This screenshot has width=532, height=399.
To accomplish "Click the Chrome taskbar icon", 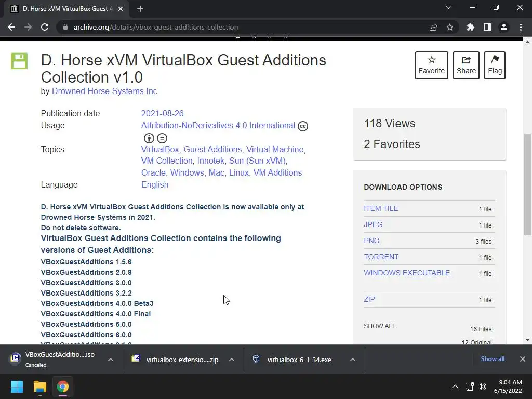I will point(63,387).
